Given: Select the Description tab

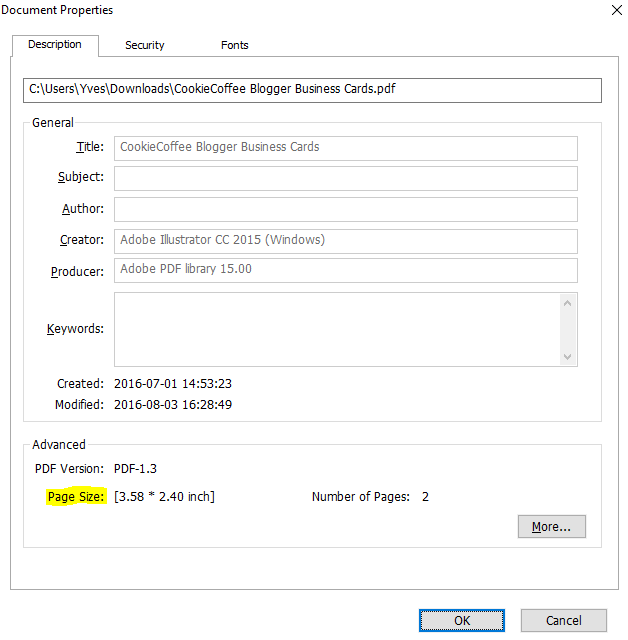Looking at the screenshot, I should coord(55,45).
